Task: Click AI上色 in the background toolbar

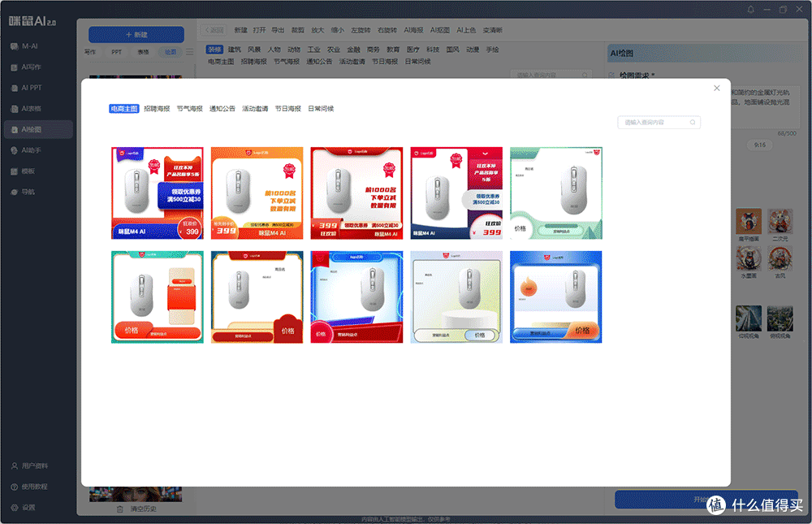Action: click(x=466, y=30)
